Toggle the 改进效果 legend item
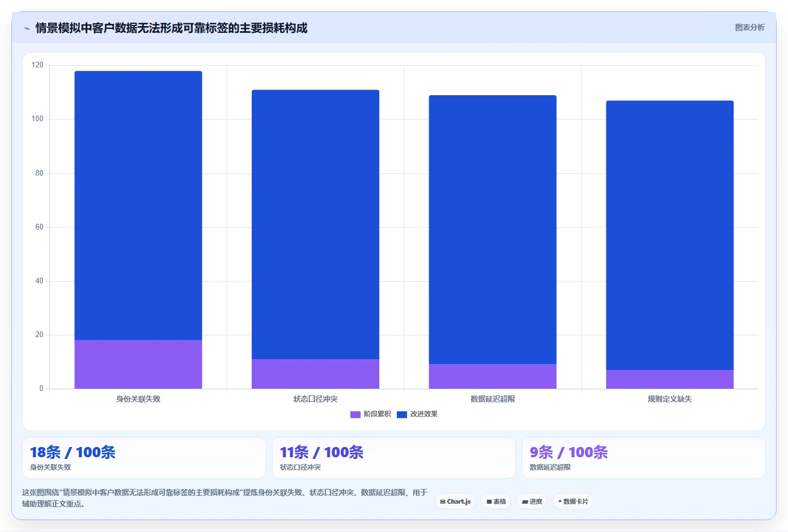788x532 pixels. tap(417, 414)
